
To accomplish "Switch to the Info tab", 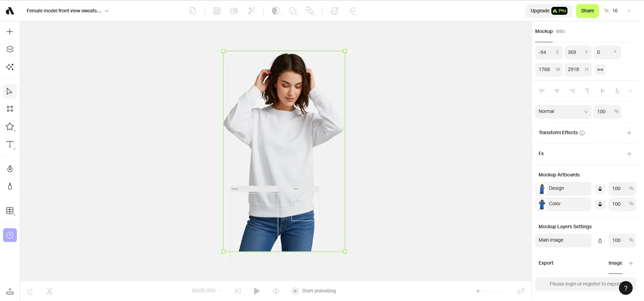I will [560, 31].
